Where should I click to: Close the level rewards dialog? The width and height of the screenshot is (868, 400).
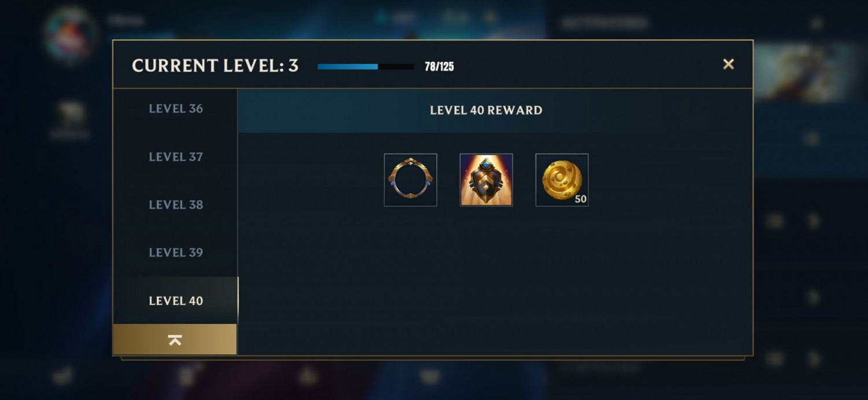[729, 64]
